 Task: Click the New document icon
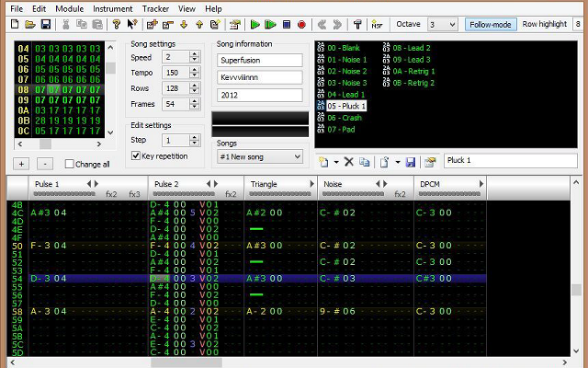(15, 25)
